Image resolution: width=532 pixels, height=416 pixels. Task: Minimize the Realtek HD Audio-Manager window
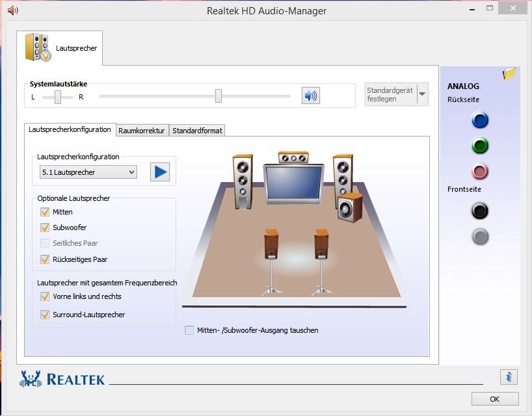(x=472, y=10)
